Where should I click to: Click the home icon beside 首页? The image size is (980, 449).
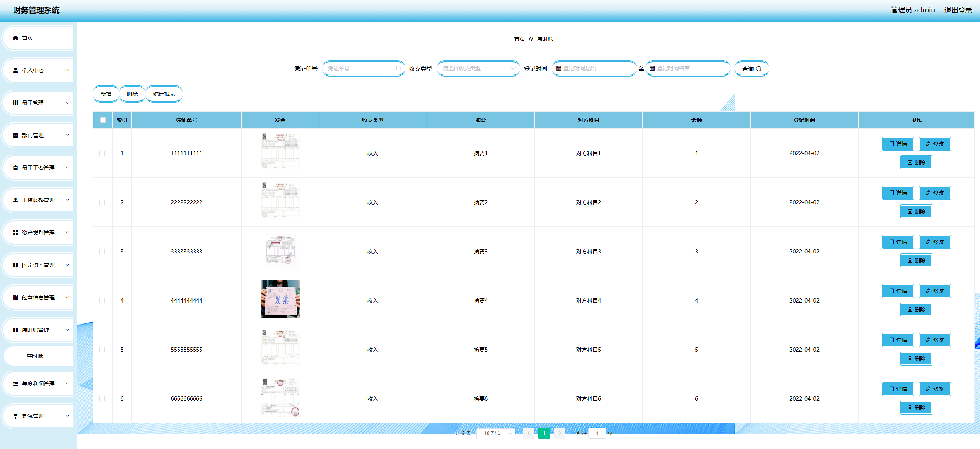tap(15, 38)
